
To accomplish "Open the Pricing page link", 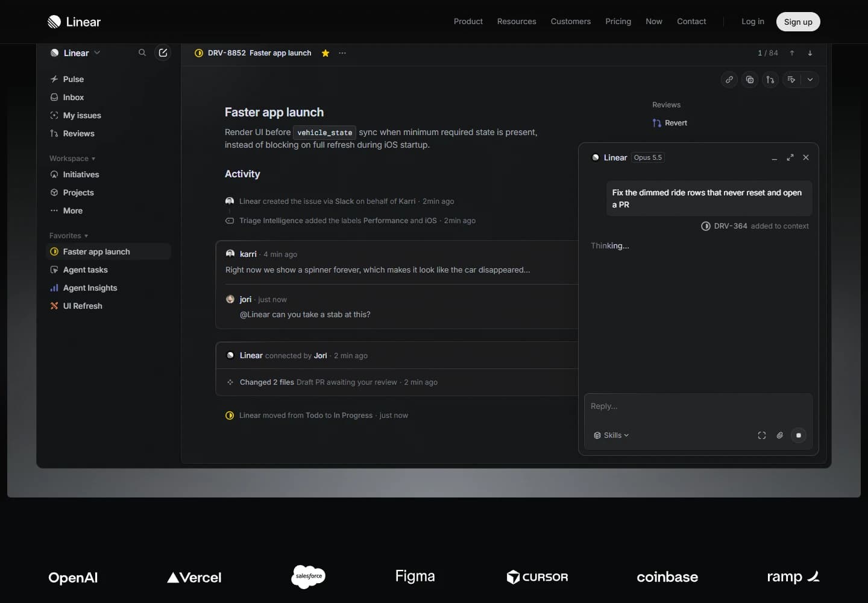I will click(618, 22).
